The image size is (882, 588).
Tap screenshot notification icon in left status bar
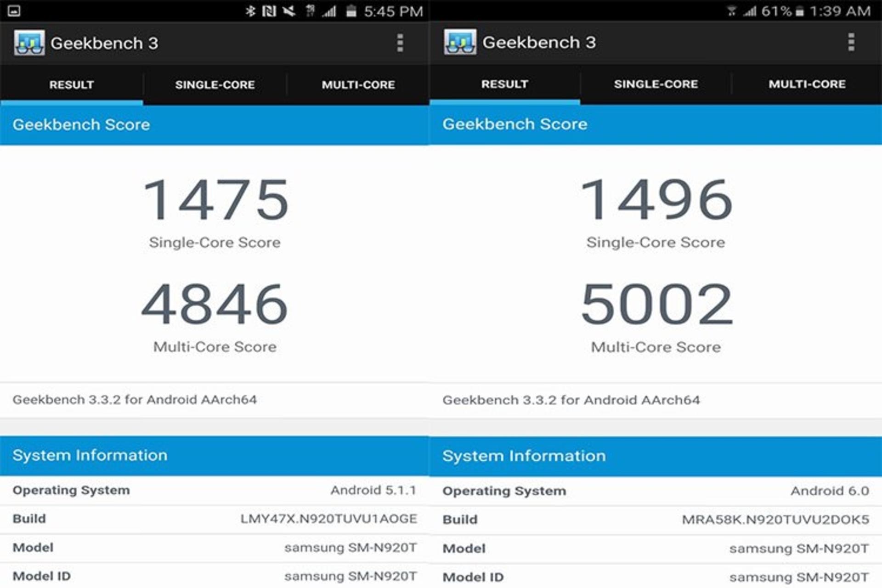pos(14,11)
